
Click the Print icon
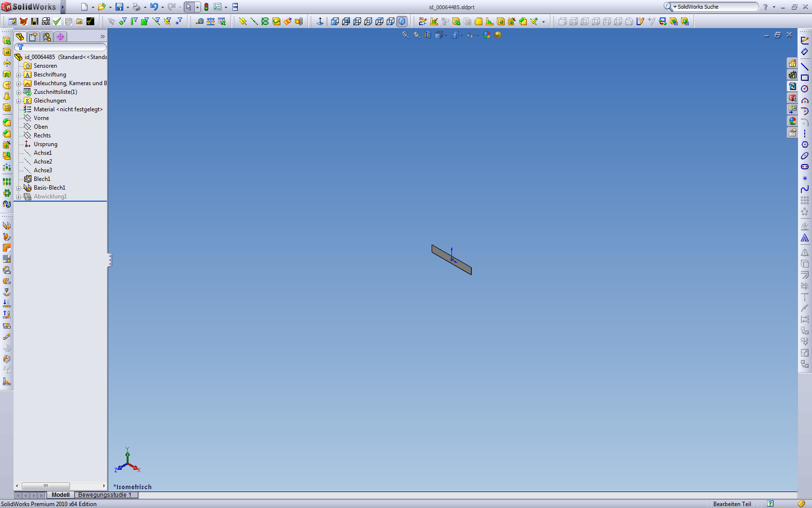pos(136,7)
